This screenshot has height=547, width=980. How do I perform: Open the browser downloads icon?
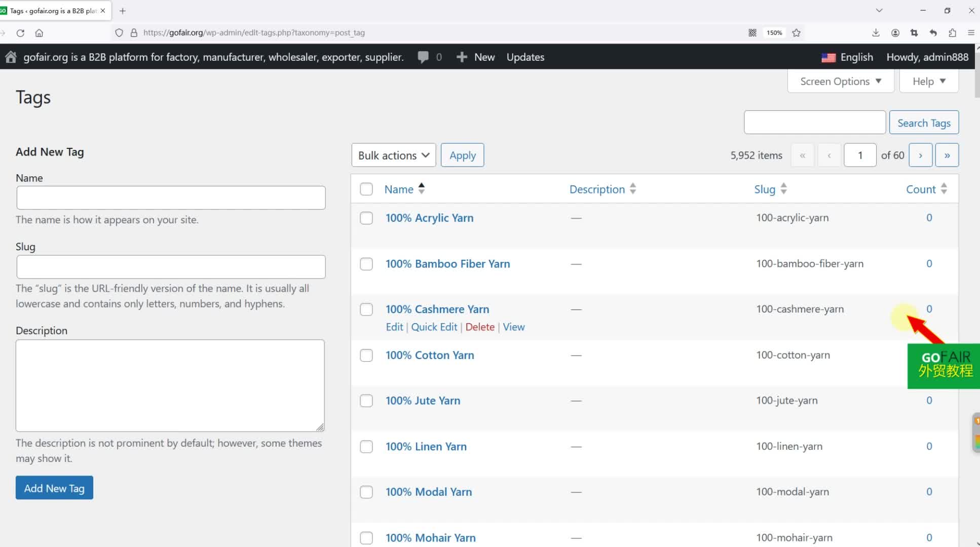point(876,33)
